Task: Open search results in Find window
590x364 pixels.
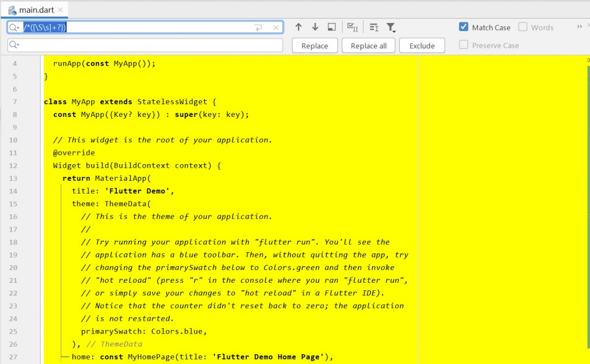Action: pyautogui.click(x=331, y=27)
